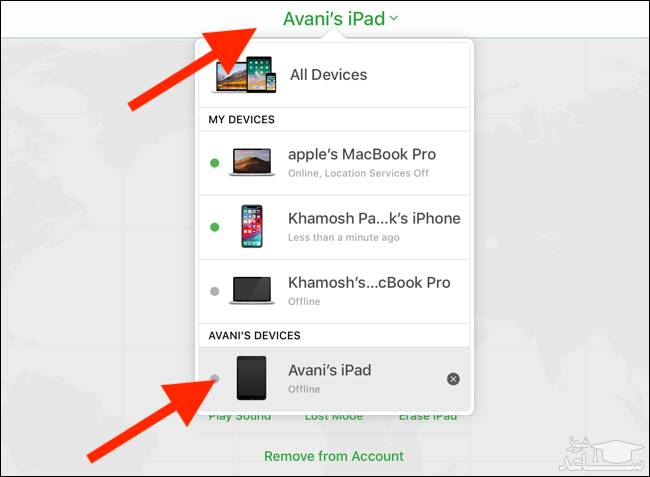Click green online dot beside apple's MacBook Pro
This screenshot has width=650, height=477.
point(215,163)
